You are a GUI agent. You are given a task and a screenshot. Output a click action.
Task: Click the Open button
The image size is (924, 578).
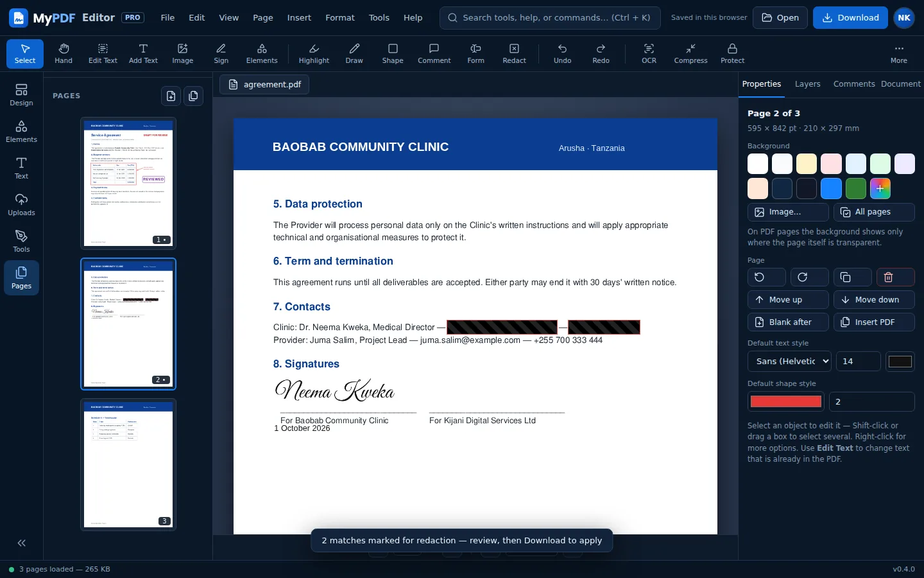tap(780, 18)
